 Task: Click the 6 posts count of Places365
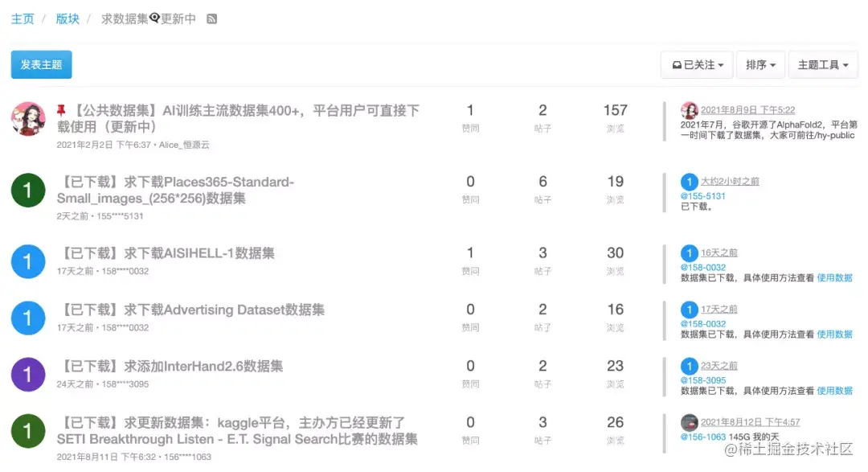coord(542,182)
